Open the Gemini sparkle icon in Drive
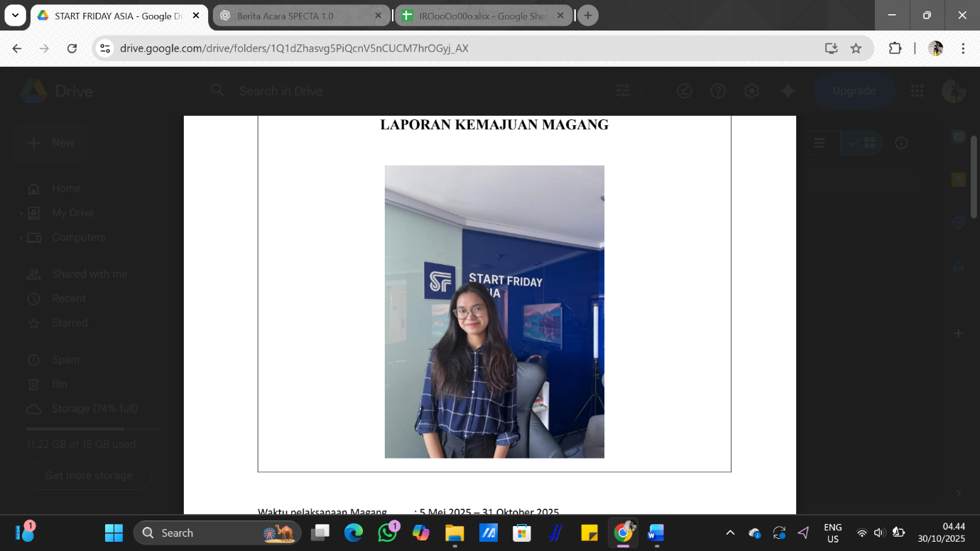This screenshot has width=980, height=551. point(787,91)
